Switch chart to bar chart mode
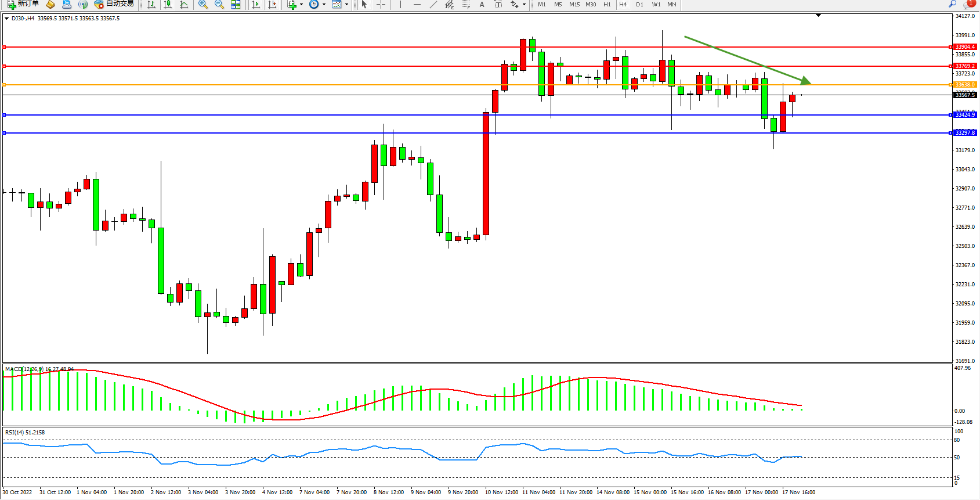 coord(151,5)
